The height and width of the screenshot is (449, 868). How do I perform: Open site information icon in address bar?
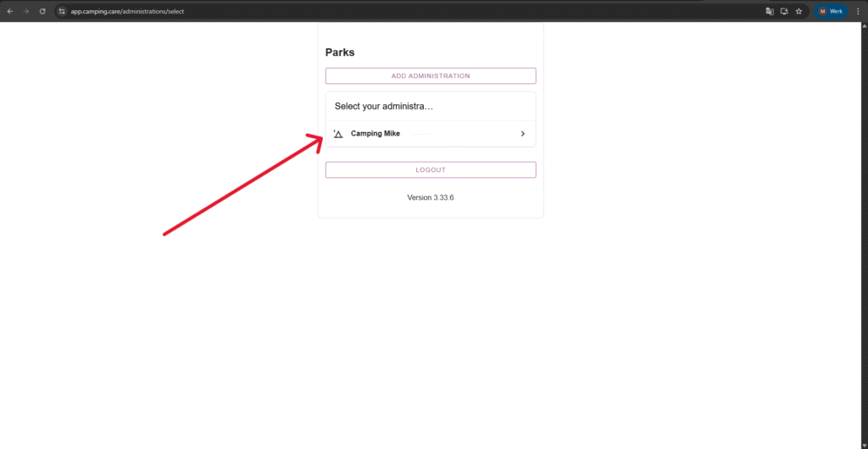pos(61,11)
